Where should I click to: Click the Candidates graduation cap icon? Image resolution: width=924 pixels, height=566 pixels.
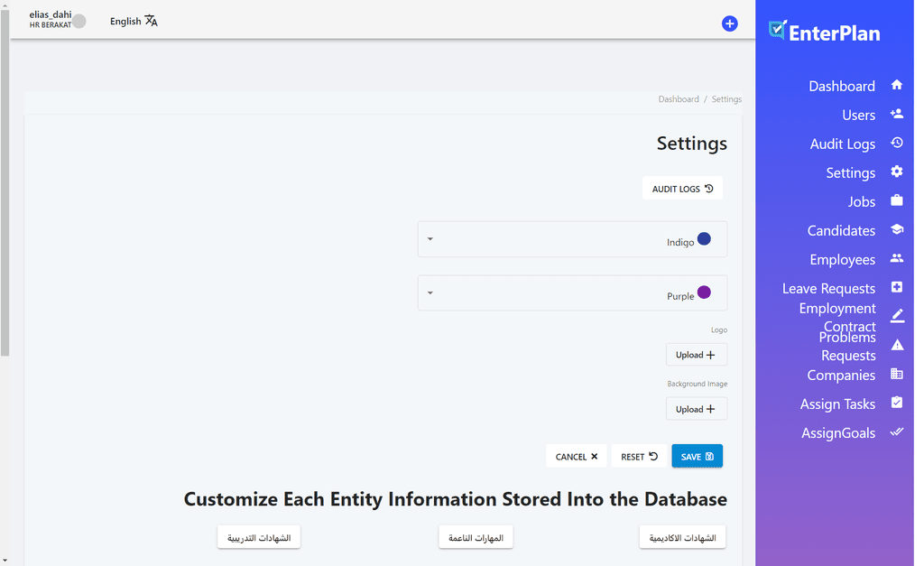[x=896, y=229]
